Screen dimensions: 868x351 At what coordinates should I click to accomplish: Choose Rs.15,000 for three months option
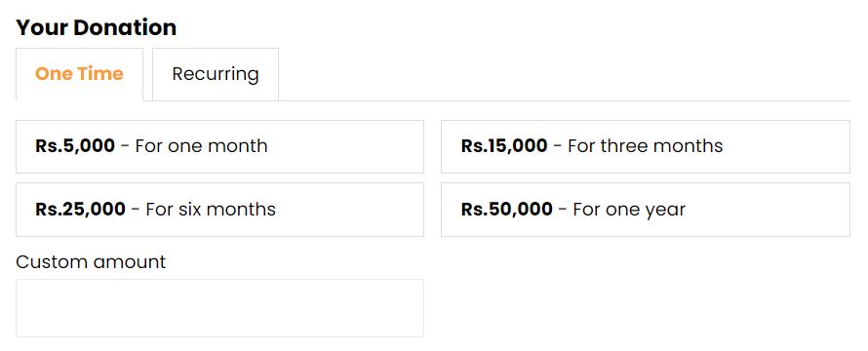646,146
